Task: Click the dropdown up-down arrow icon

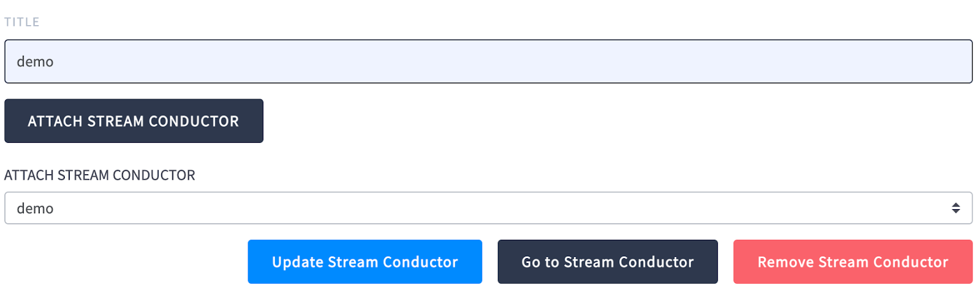Action: point(956,208)
